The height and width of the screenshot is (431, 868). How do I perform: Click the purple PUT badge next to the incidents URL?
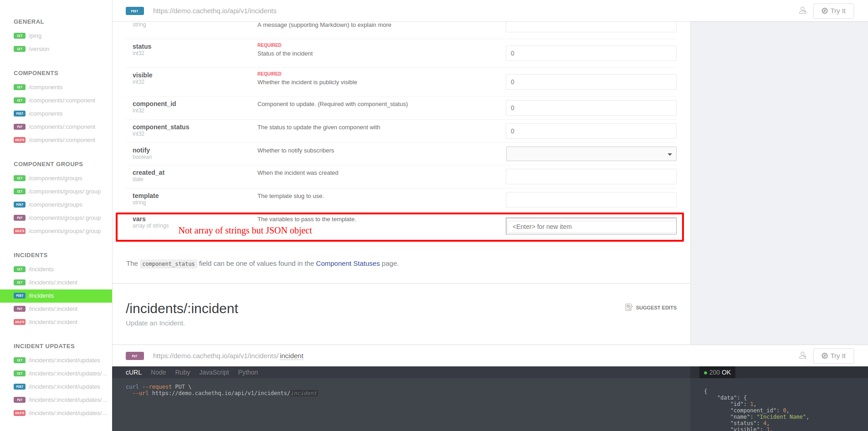[x=134, y=356]
